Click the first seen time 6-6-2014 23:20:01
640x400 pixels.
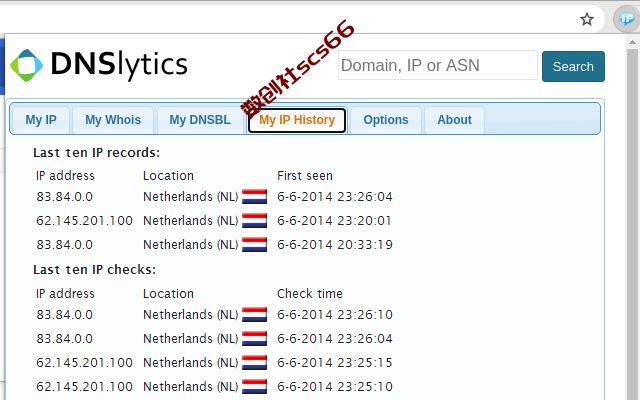click(x=334, y=221)
